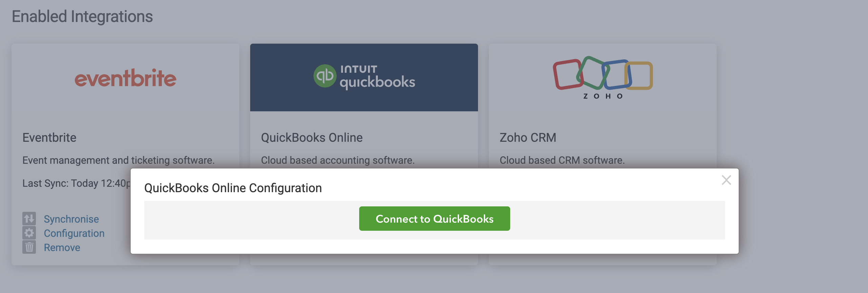This screenshot has height=293, width=868.
Task: Click the Zoho CRM card title
Action: pyautogui.click(x=528, y=138)
